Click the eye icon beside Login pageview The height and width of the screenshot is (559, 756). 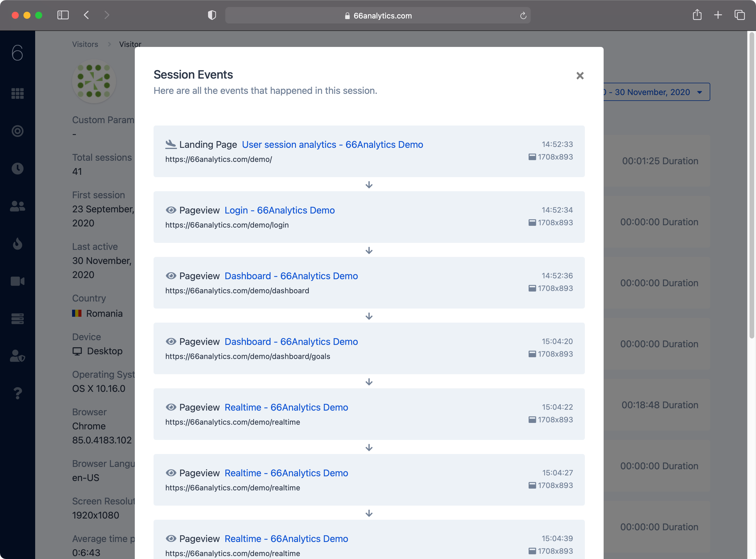pos(171,210)
